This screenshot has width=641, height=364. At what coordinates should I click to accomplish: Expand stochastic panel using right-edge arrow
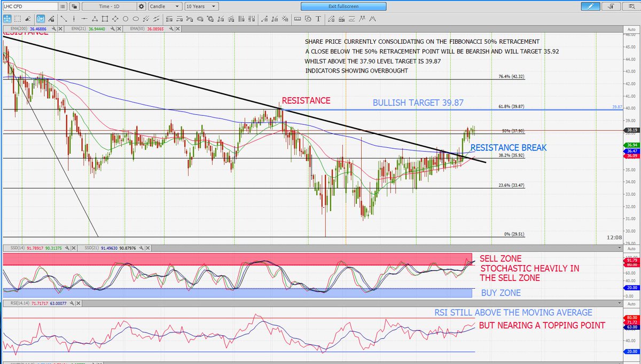pos(620,248)
